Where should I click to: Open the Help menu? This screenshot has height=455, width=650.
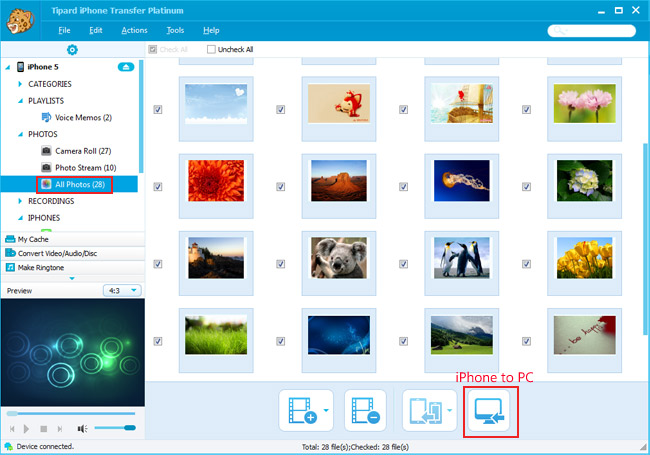coord(211,30)
